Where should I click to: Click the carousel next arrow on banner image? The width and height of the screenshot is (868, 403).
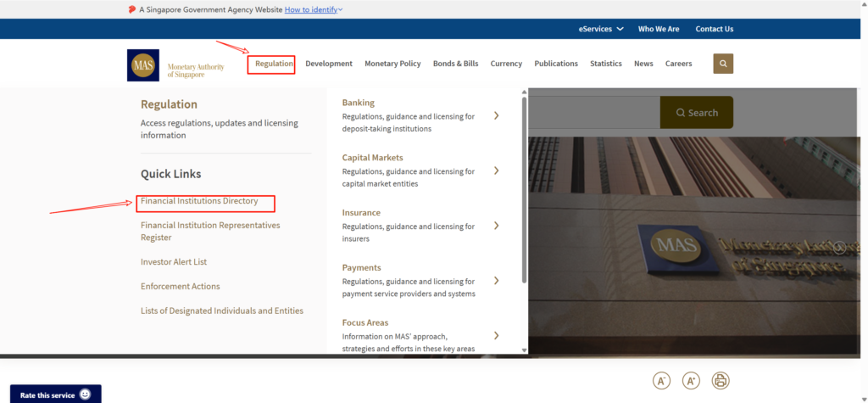coord(839,248)
